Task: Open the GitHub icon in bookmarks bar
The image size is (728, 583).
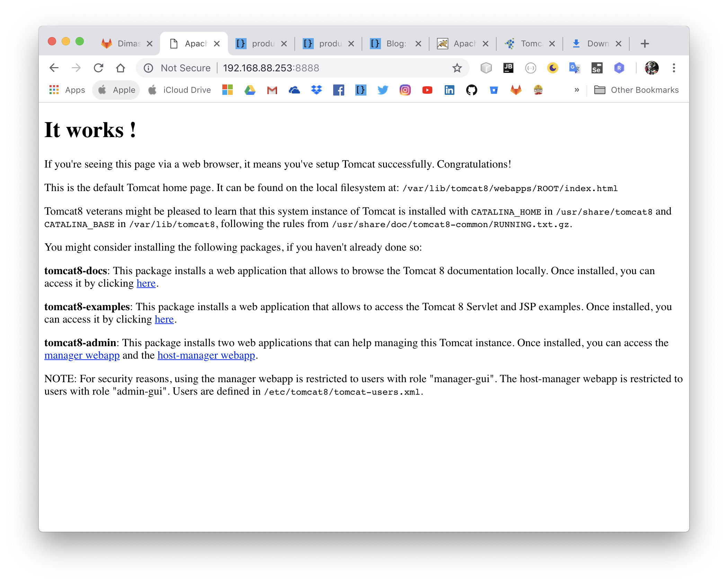Action: coord(471,90)
